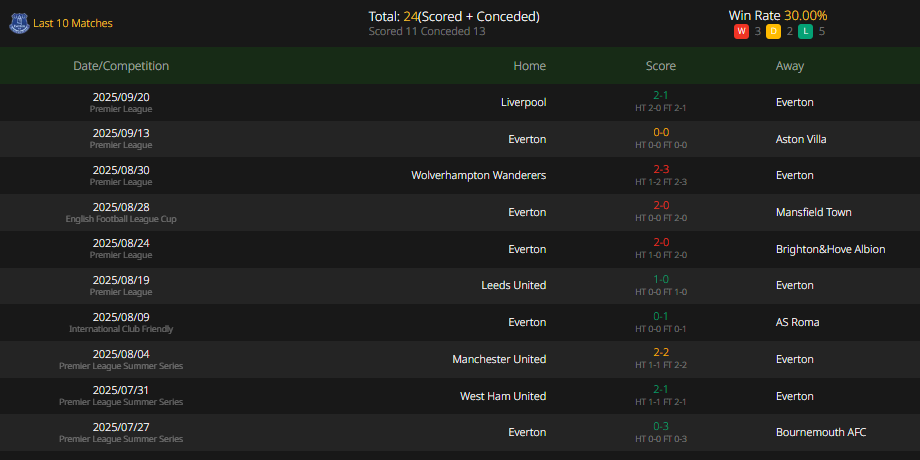
Task: Click the red W win badge
Action: 741,32
